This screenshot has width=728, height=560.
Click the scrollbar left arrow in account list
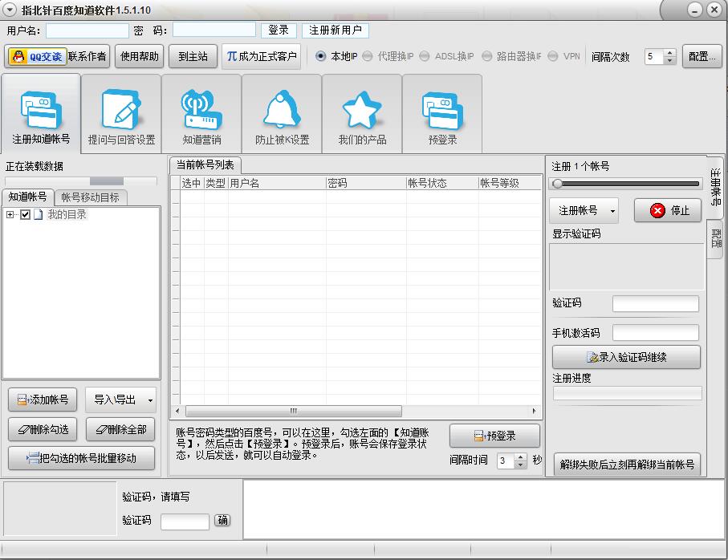pyautogui.click(x=177, y=411)
